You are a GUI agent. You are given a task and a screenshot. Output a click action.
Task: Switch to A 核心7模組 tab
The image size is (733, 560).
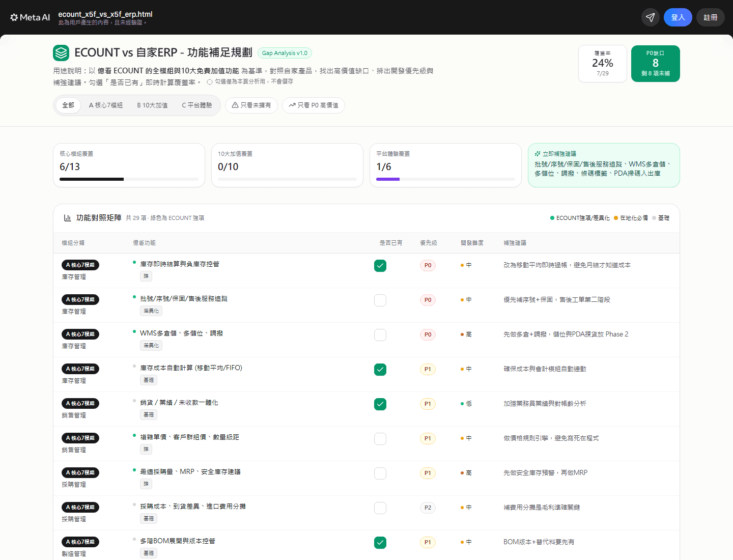tap(106, 105)
